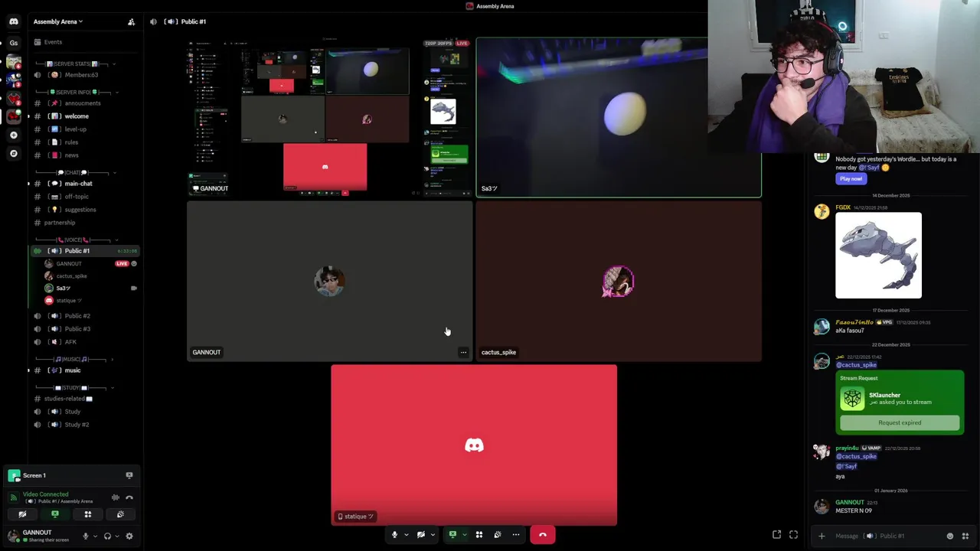Open output device arrow in user panel

(116, 536)
